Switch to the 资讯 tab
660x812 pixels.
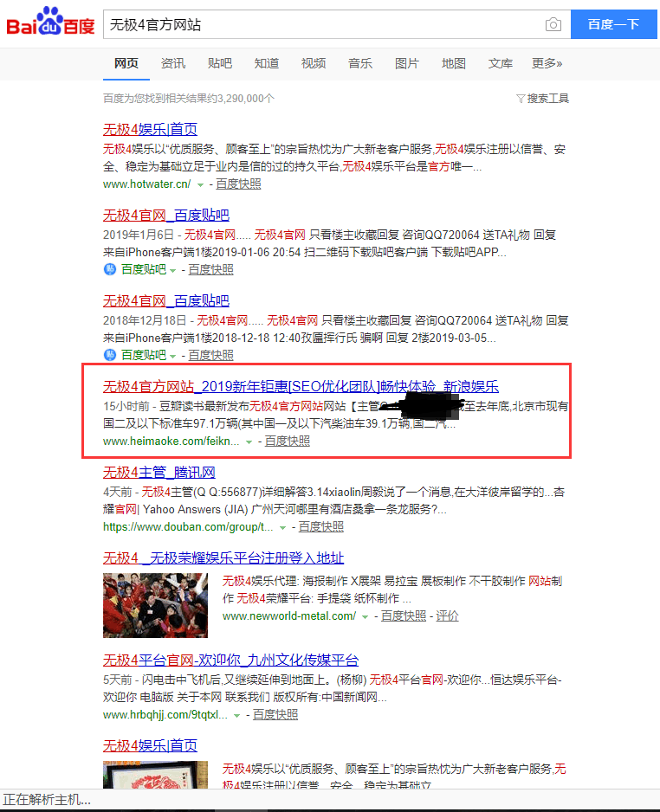[x=173, y=64]
